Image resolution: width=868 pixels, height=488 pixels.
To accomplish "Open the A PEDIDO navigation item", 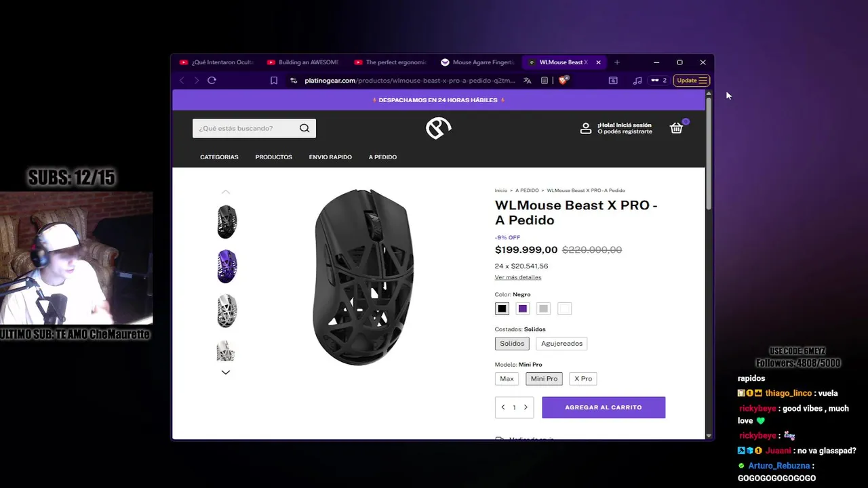I will pos(382,157).
